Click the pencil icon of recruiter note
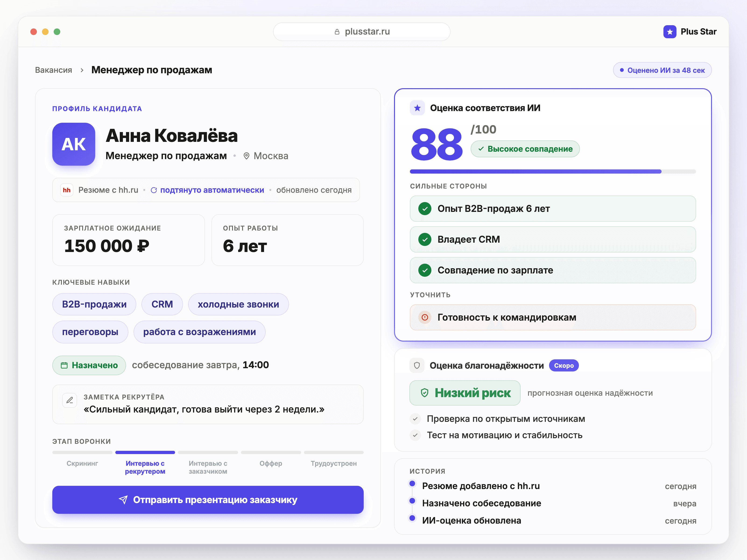 [x=70, y=400]
